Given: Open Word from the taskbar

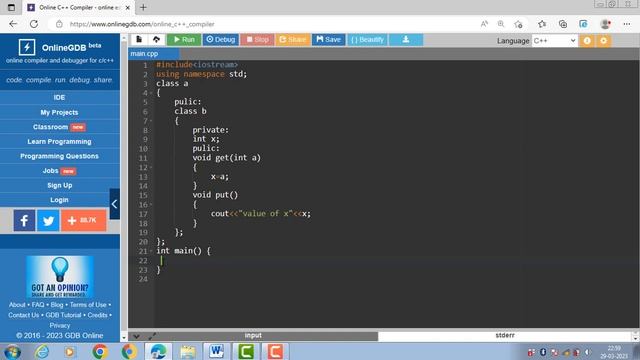Looking at the screenshot, I should click(x=216, y=351).
